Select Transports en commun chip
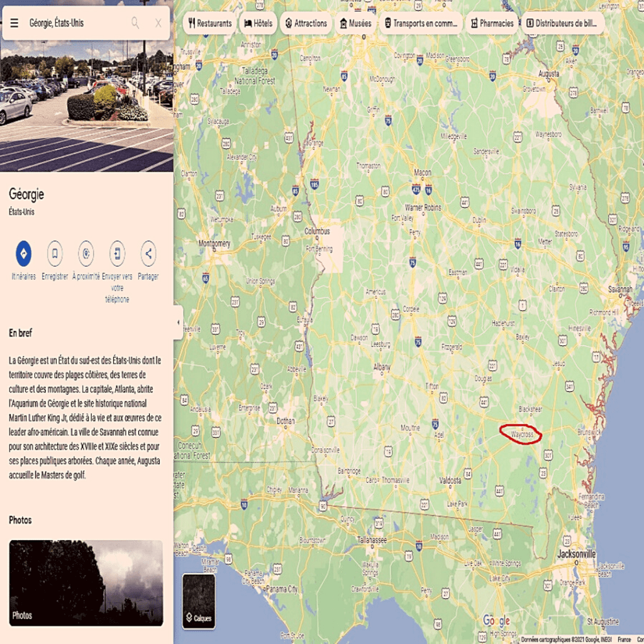The height and width of the screenshot is (644, 644). click(421, 23)
